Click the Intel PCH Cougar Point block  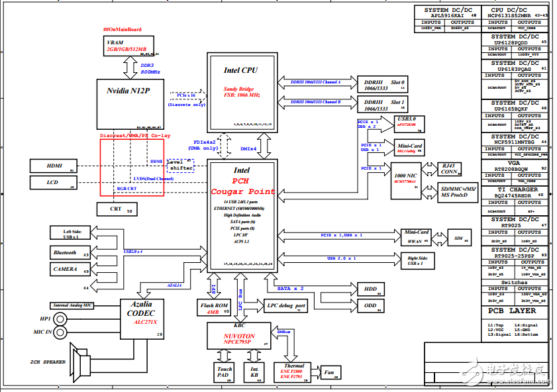(x=240, y=216)
